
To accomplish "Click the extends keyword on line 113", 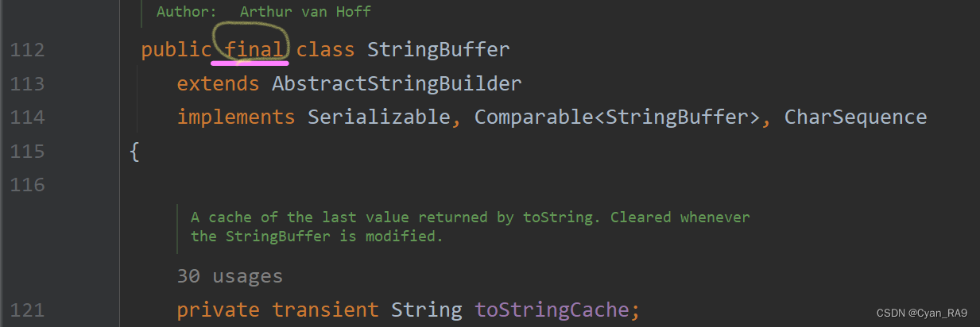I will pos(218,83).
